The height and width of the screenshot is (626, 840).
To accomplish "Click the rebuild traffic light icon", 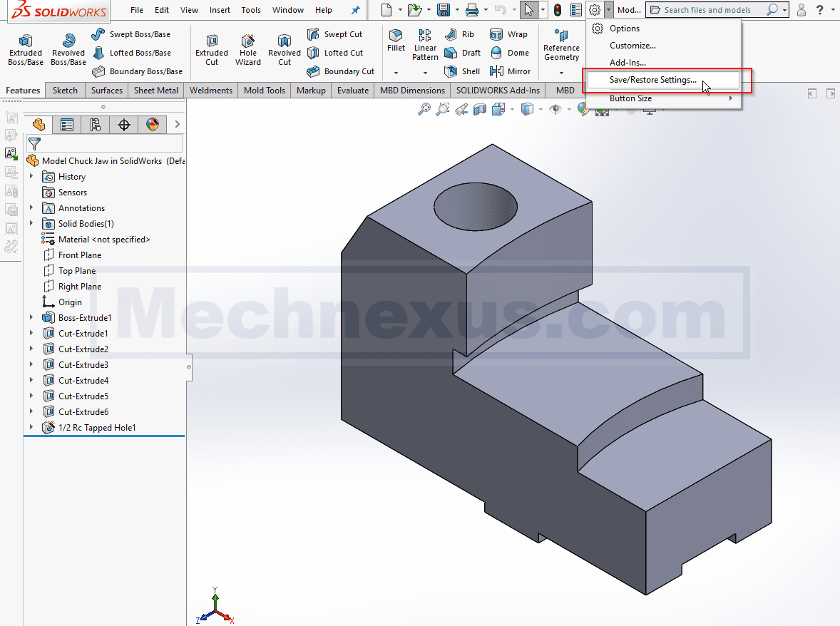I will coord(557,10).
